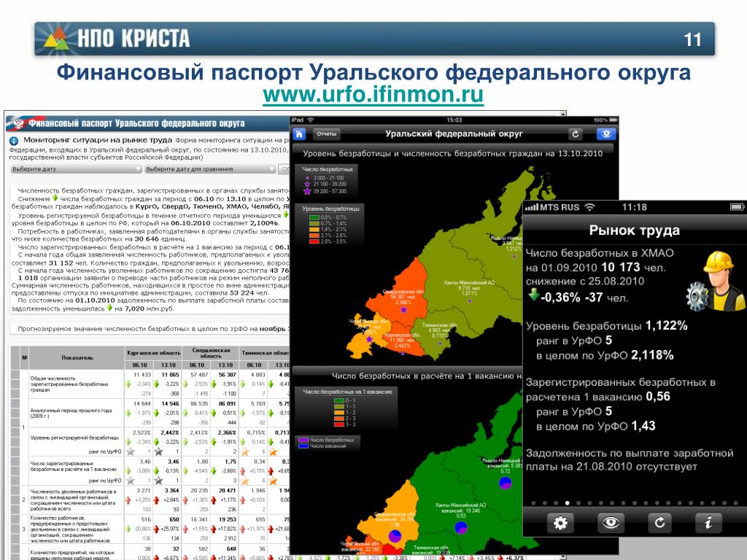Click the battery icon in phone status bar
The width and height of the screenshot is (747, 560).
click(737, 207)
